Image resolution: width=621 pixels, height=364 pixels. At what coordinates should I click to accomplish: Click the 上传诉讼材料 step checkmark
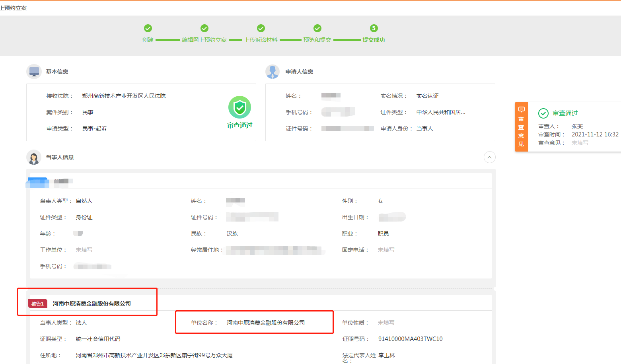[x=261, y=28]
